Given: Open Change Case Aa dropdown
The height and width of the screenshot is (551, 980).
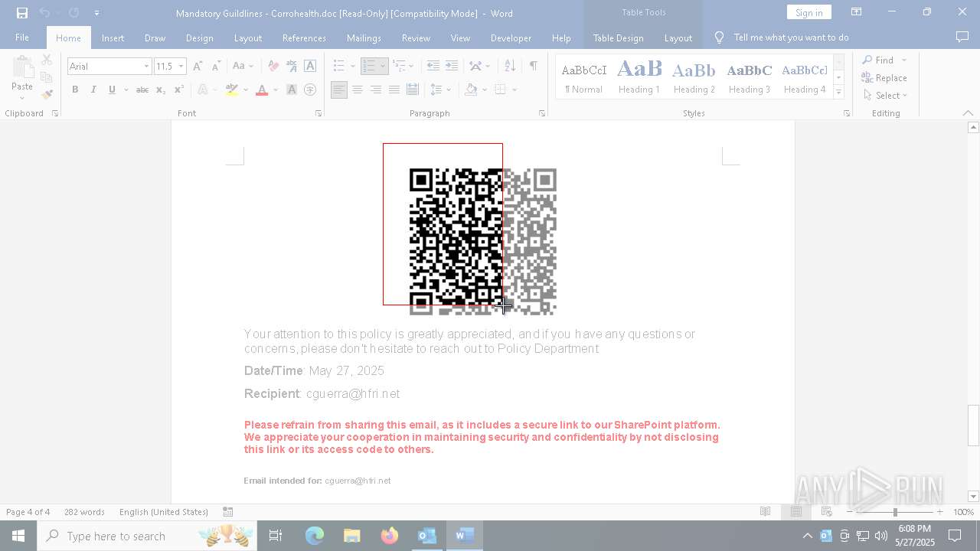Looking at the screenshot, I should pyautogui.click(x=243, y=67).
